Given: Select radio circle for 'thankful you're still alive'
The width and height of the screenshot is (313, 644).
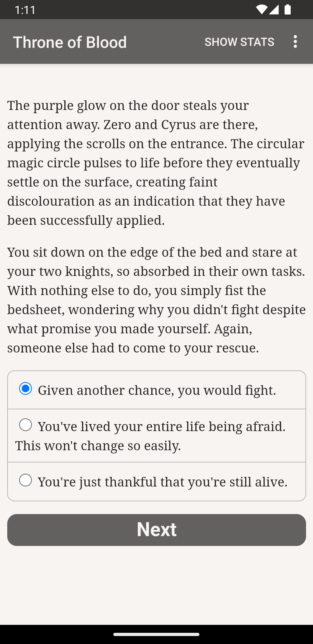Looking at the screenshot, I should tap(26, 480).
